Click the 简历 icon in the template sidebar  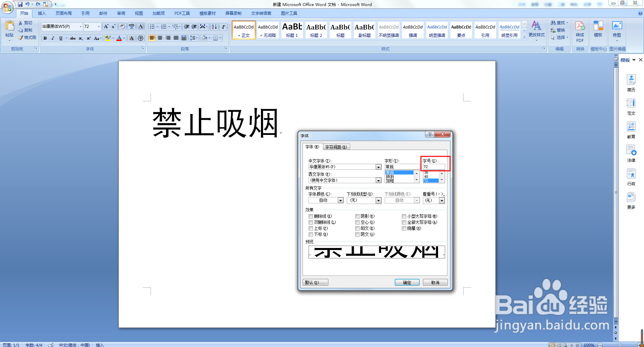pyautogui.click(x=631, y=82)
